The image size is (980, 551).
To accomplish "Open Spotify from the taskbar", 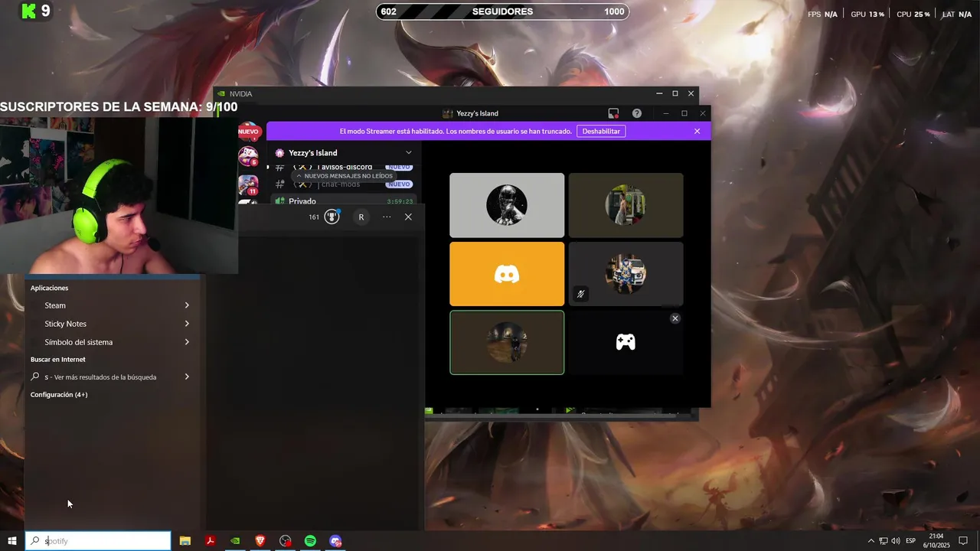I will [310, 541].
